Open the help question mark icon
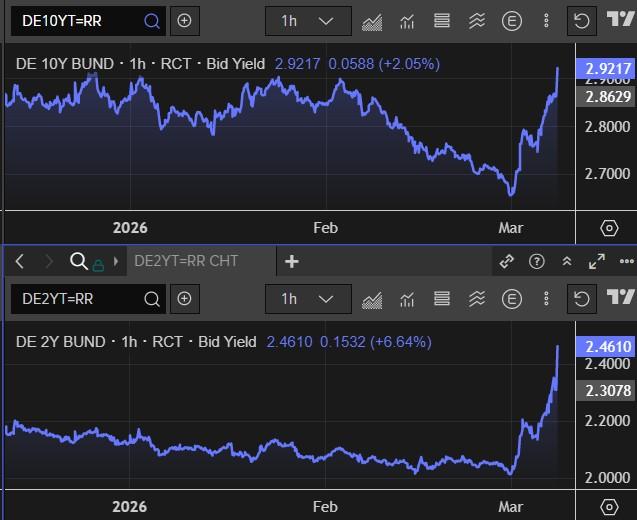This screenshot has height=520, width=637. pyautogui.click(x=537, y=262)
